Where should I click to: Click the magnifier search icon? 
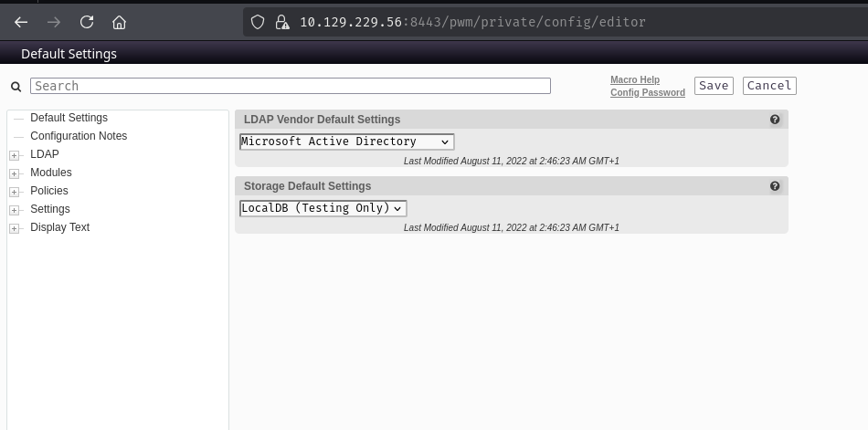tap(16, 87)
